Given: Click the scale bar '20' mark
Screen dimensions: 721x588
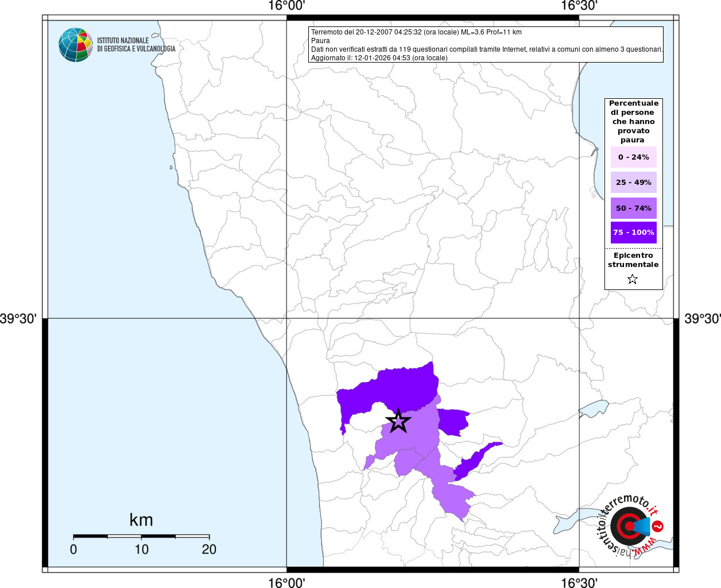Looking at the screenshot, I should pyautogui.click(x=209, y=550).
